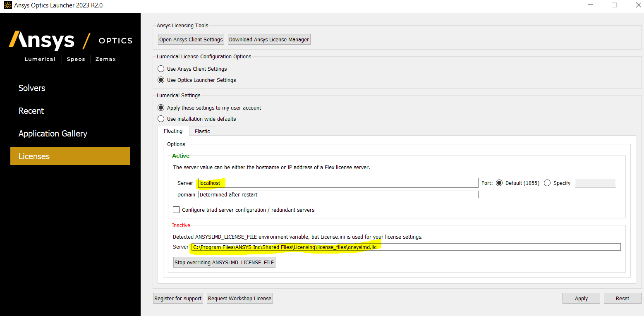Click Stop overriding ANSYSLMD_LICENSE_FILE button
Viewport: 644px width, 316px height.
click(224, 262)
